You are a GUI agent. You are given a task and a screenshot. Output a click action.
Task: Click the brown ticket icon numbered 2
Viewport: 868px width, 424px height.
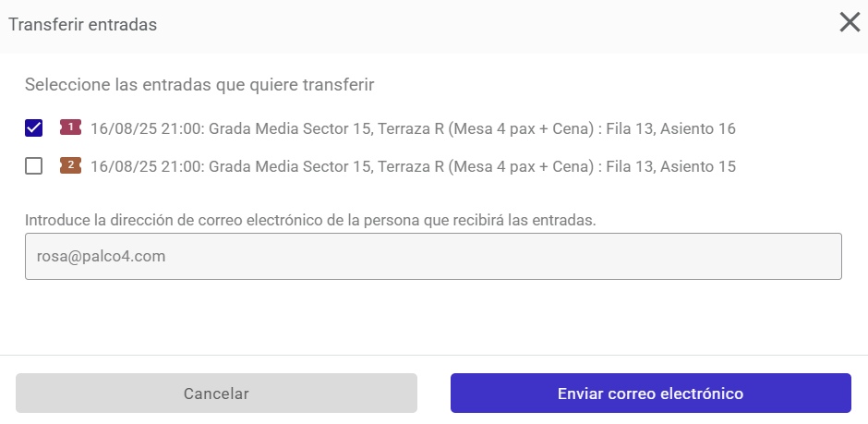[x=70, y=165]
